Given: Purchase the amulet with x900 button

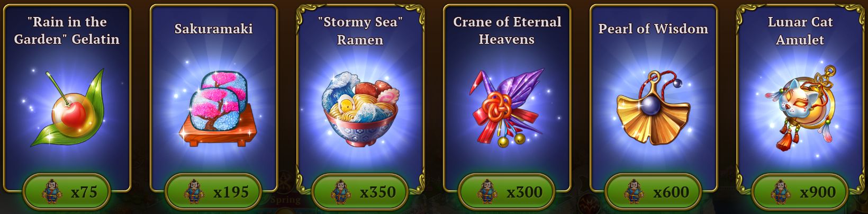Looking at the screenshot, I should pyautogui.click(x=800, y=191).
